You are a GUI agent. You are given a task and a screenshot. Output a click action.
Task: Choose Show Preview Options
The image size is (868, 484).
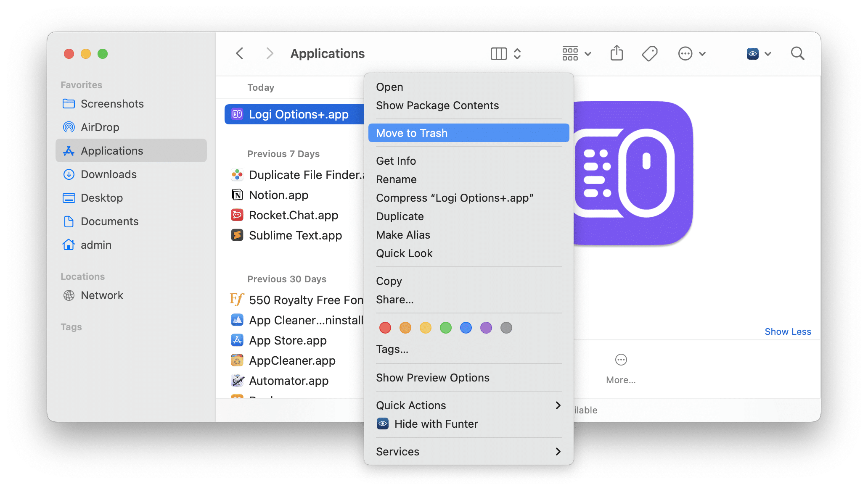(468, 378)
